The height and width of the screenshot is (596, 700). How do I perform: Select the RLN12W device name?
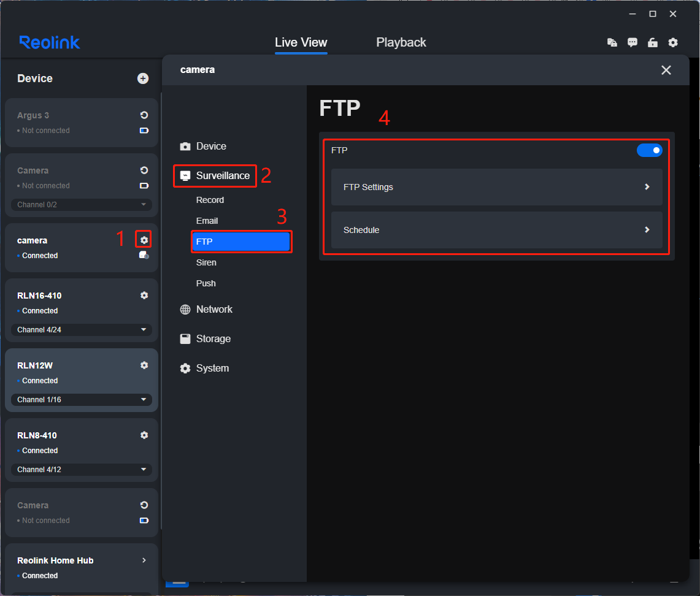[x=35, y=366]
